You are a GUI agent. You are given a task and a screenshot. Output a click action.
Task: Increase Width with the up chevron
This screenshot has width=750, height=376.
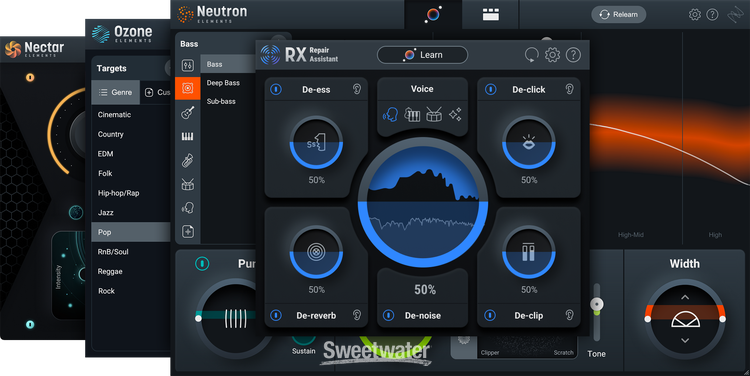tap(685, 297)
